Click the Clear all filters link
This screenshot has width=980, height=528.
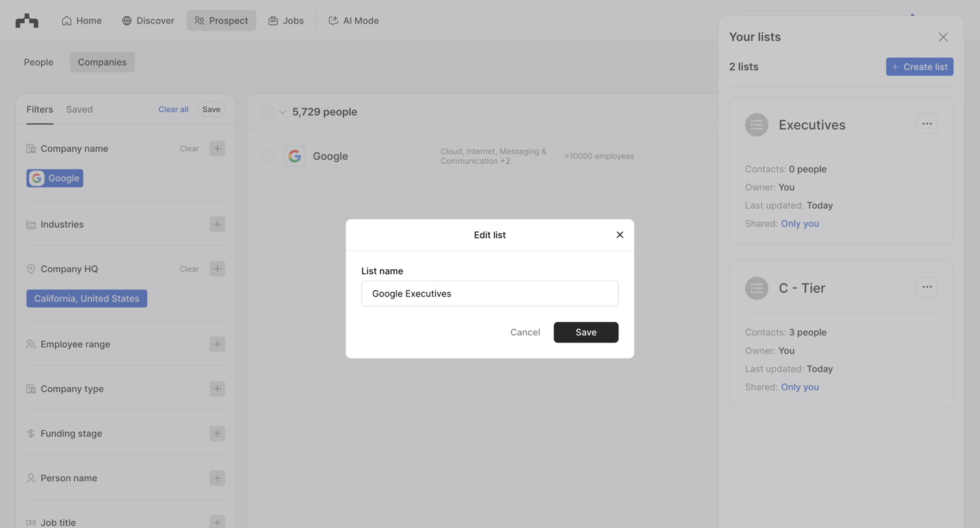click(x=174, y=110)
